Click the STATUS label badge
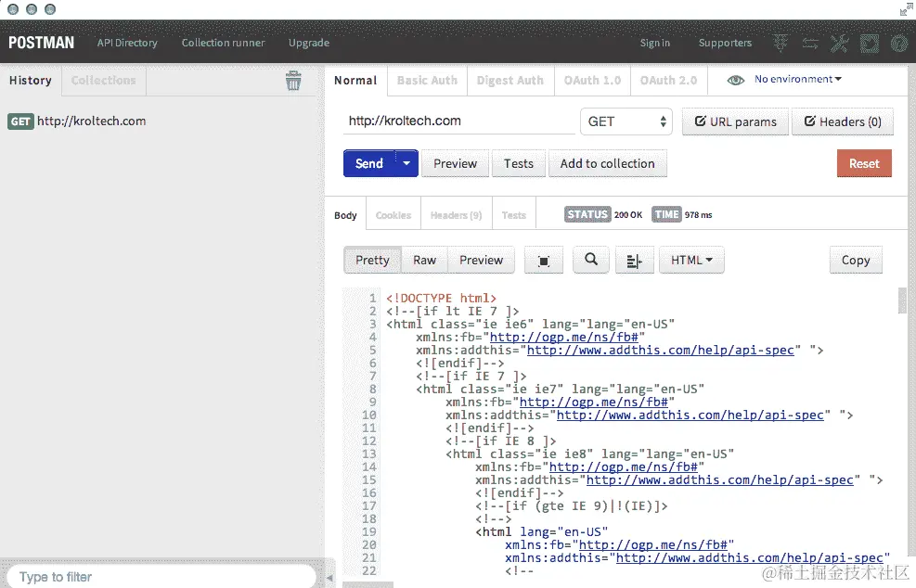The image size is (916, 588). pos(587,214)
